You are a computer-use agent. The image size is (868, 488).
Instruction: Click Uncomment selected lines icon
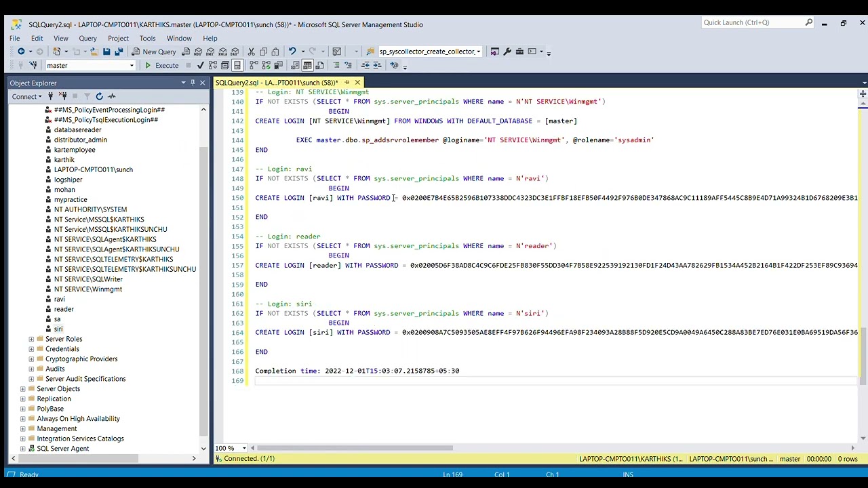click(349, 66)
